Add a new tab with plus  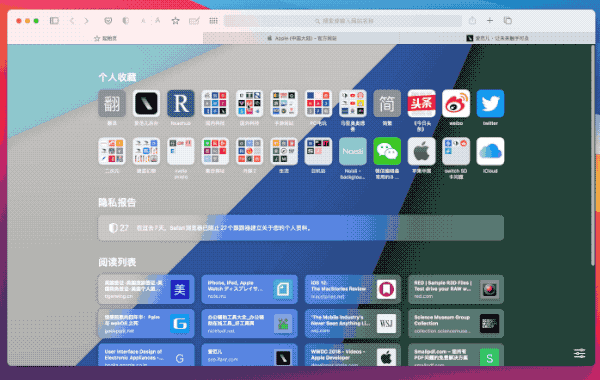point(490,21)
